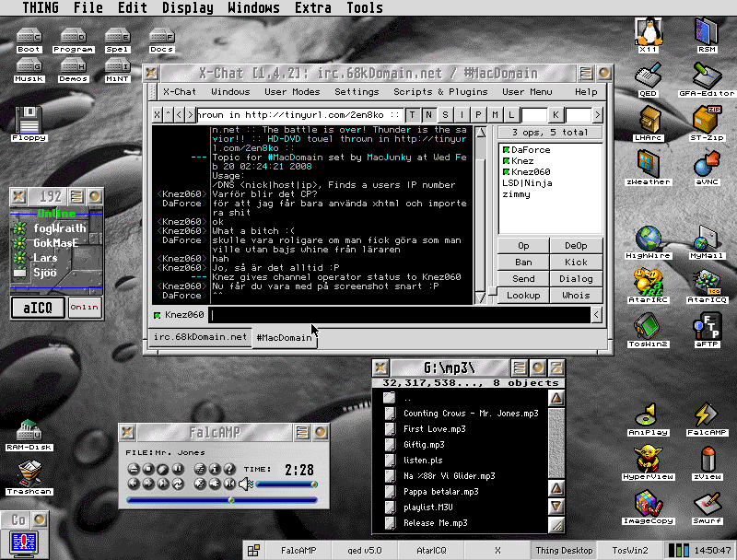Screen dimensions: 737x560
Task: Select Pappa betalar.mp3 in G:\mp3 window
Action: [x=440, y=492]
